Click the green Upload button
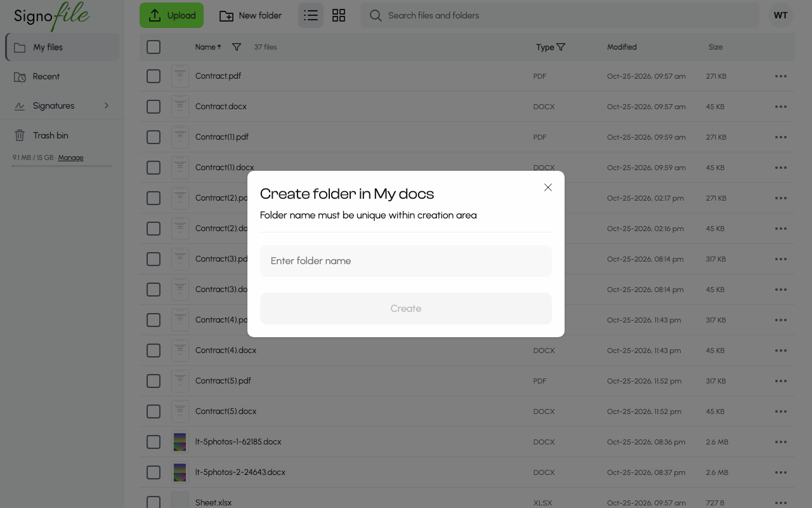 point(171,15)
